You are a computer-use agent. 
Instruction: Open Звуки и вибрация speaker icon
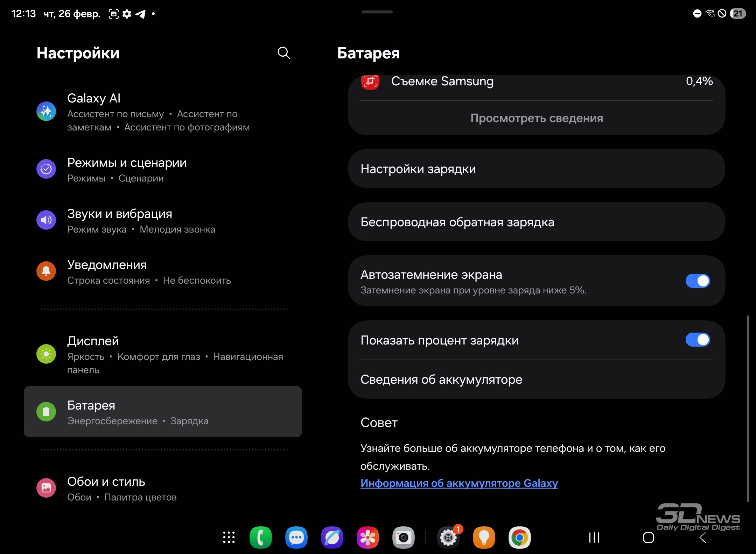click(x=46, y=220)
